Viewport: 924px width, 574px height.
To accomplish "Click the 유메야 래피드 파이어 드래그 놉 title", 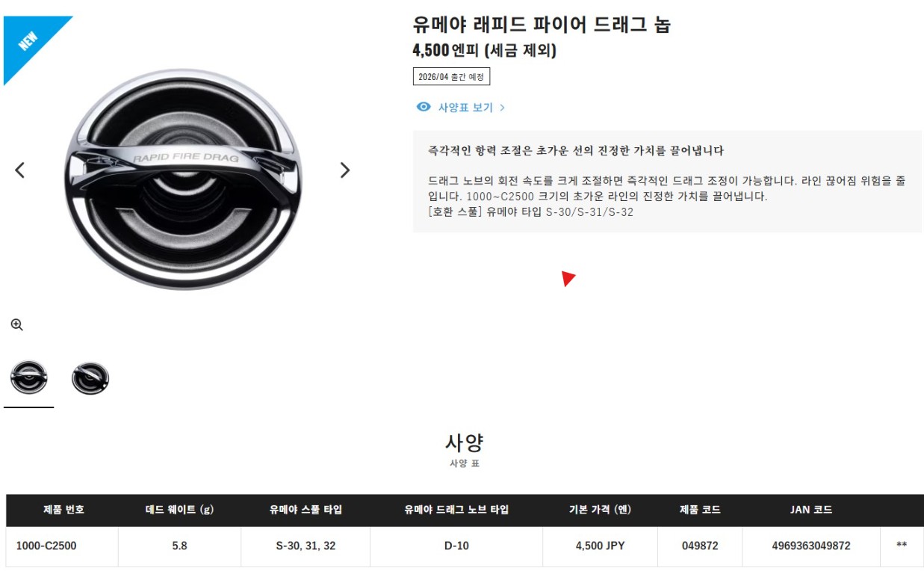I will click(542, 24).
